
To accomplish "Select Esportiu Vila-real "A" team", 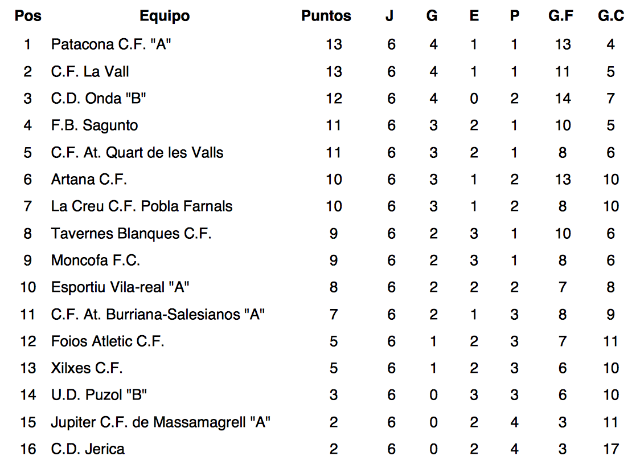I will pyautogui.click(x=121, y=287).
